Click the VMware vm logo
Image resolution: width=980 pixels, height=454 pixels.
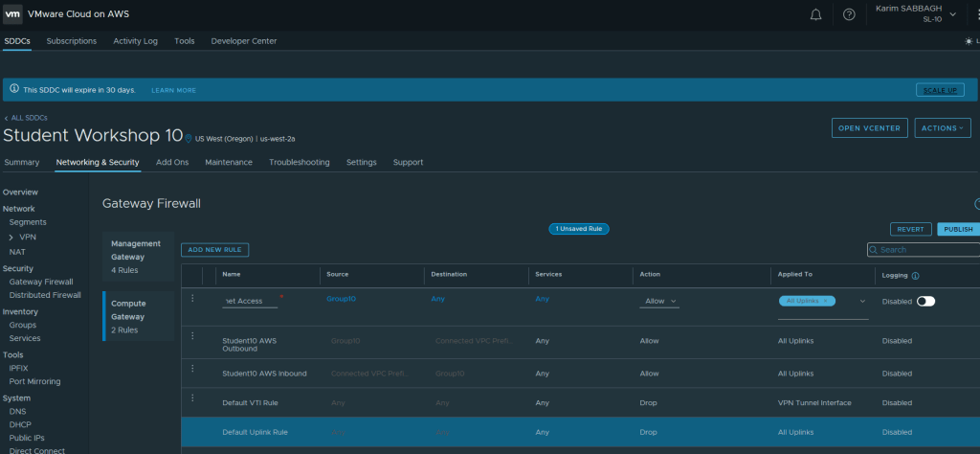(x=14, y=14)
